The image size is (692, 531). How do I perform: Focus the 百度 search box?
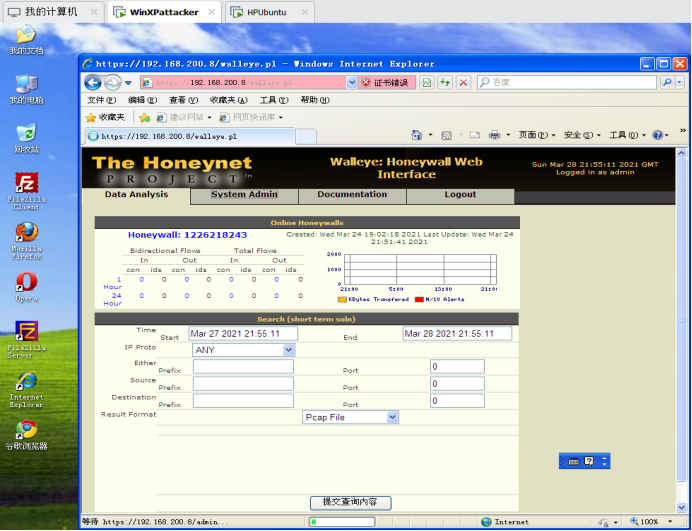[567, 83]
